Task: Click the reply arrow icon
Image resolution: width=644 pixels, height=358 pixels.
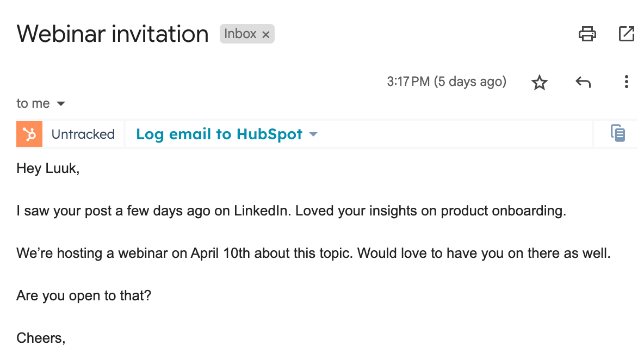Action: (x=583, y=83)
